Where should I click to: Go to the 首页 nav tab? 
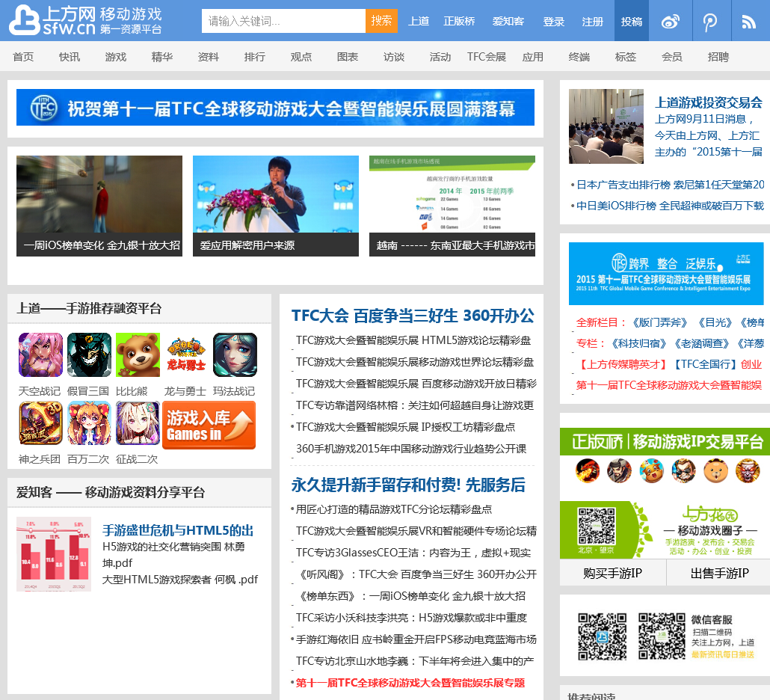(23, 57)
